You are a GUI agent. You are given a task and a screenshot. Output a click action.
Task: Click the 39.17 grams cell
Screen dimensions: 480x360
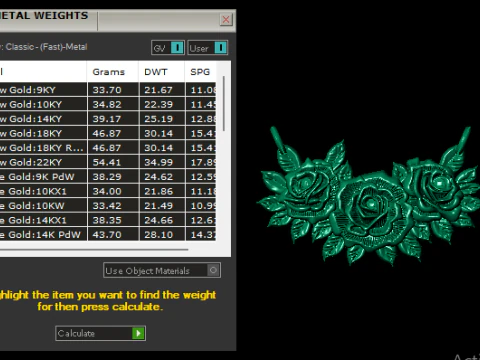click(113, 119)
